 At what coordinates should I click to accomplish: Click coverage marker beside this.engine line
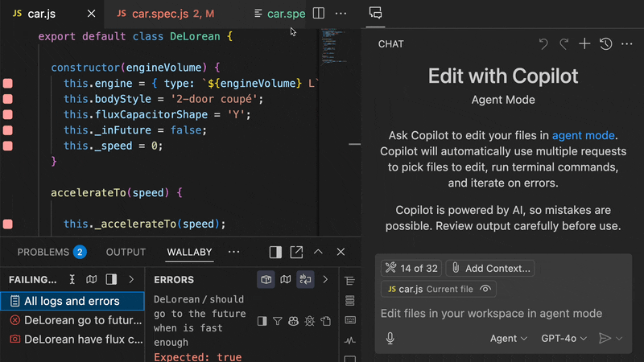coord(8,84)
